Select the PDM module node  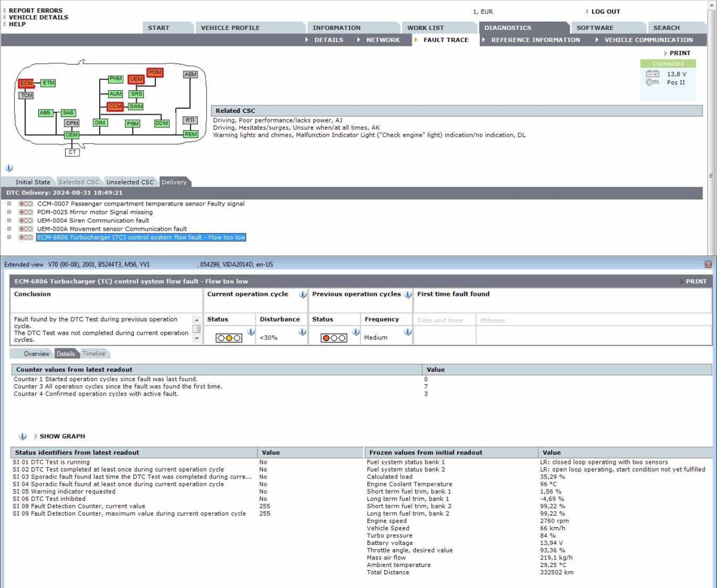[x=155, y=72]
